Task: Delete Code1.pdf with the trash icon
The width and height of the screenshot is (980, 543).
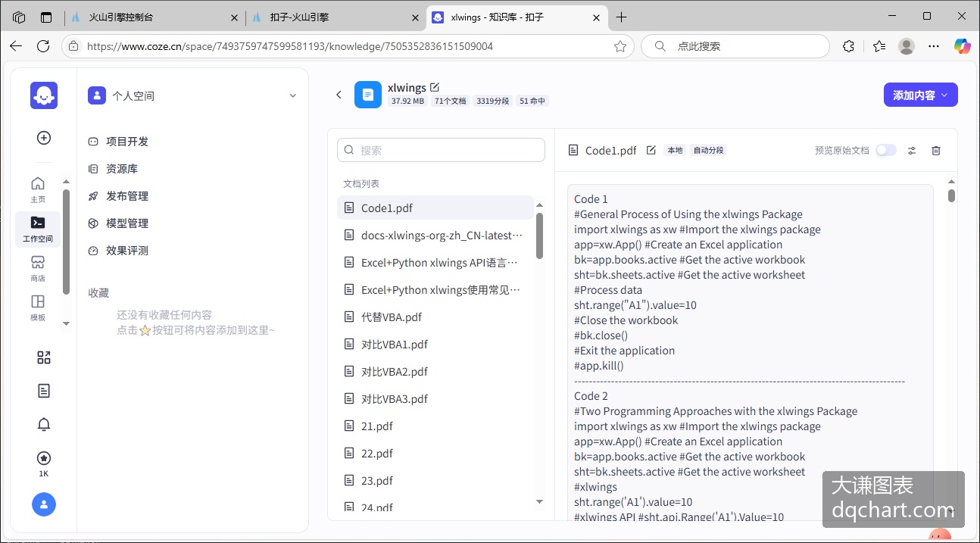Action: [936, 151]
